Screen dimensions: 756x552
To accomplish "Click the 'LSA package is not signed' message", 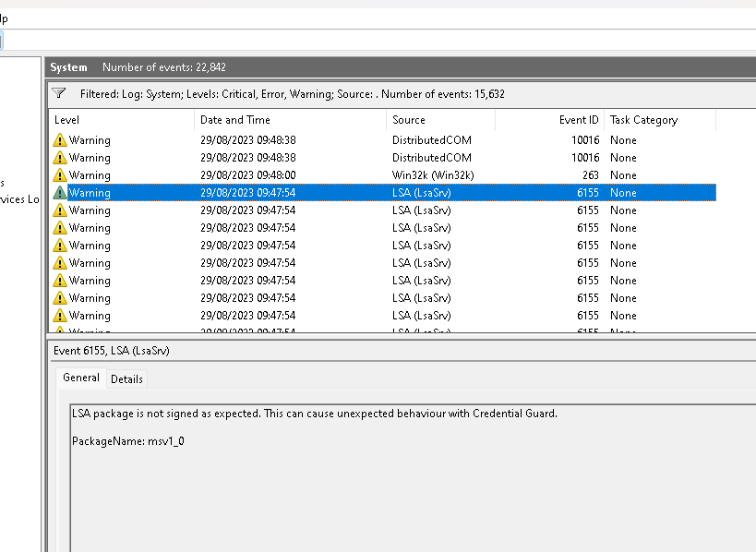I will (x=315, y=414).
